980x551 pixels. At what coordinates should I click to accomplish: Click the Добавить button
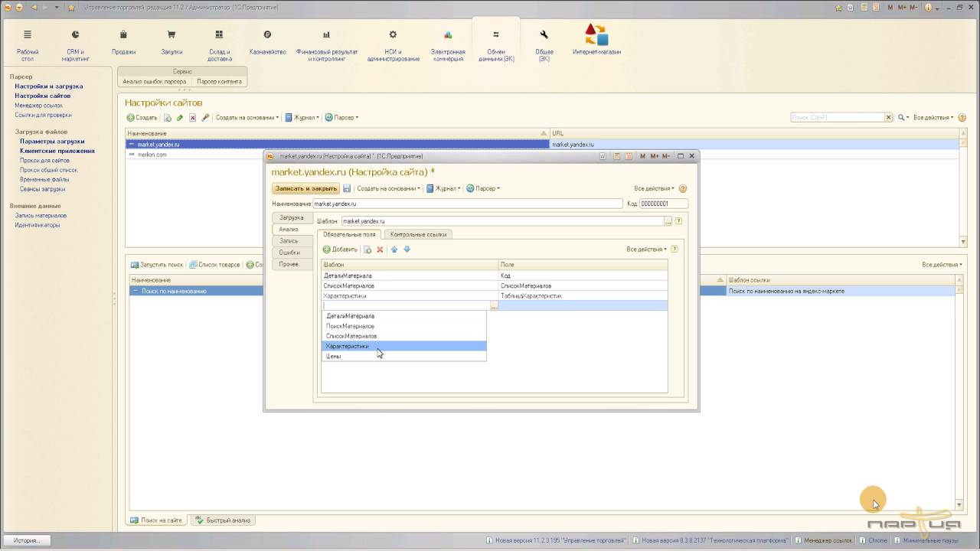pyautogui.click(x=340, y=249)
